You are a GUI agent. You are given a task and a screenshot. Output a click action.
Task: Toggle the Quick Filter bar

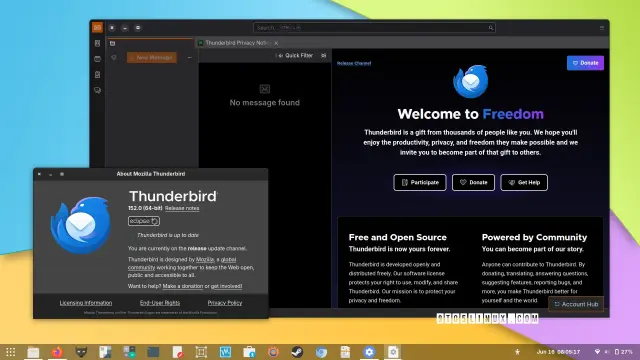(x=295, y=56)
